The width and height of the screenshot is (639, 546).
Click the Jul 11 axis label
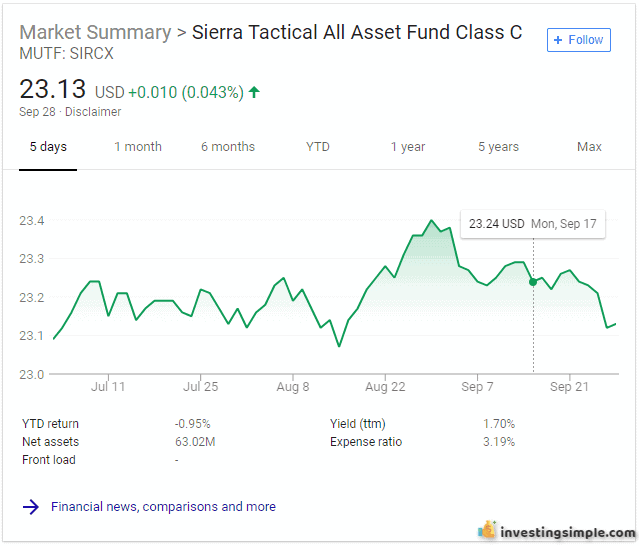[108, 386]
